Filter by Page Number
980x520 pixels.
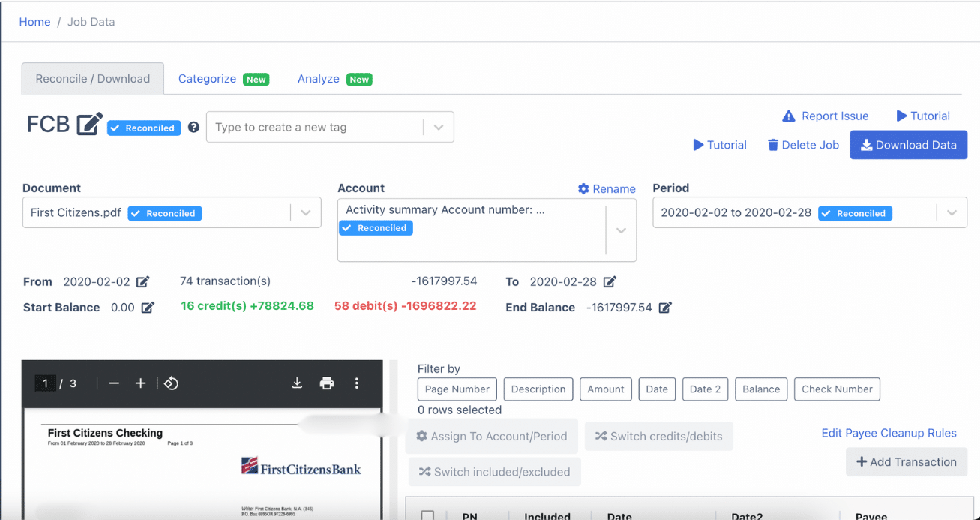tap(457, 389)
